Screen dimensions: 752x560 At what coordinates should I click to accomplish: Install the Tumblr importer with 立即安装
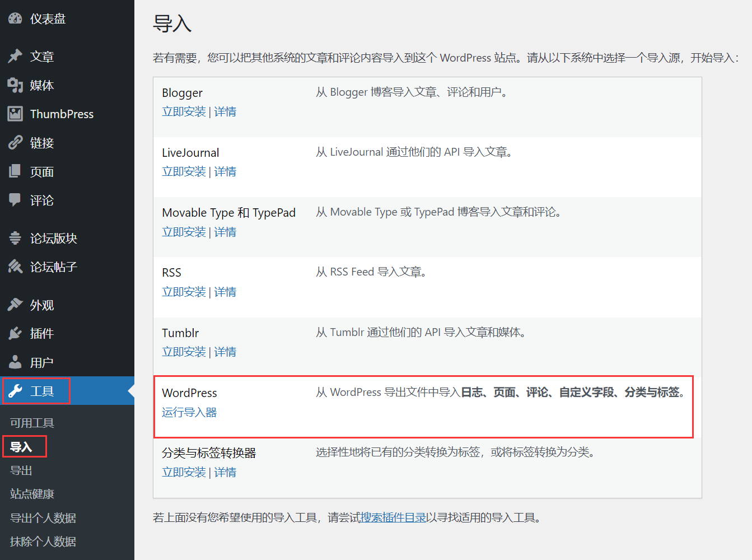tap(184, 352)
